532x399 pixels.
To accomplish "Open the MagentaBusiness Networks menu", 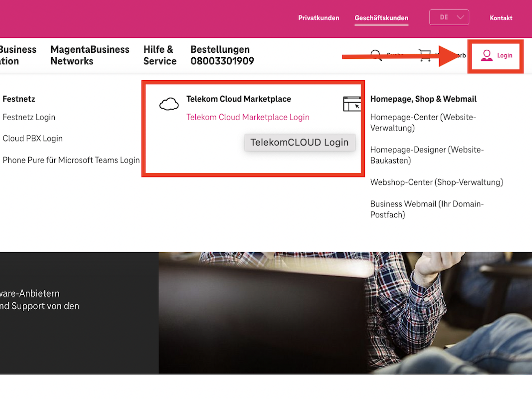I will 90,55.
